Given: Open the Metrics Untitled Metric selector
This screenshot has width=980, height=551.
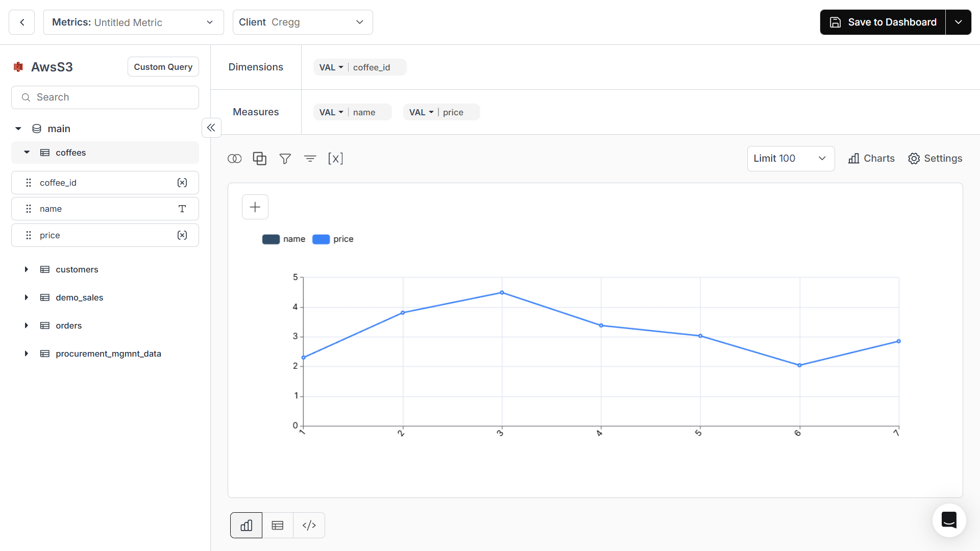Looking at the screenshot, I should click(133, 22).
